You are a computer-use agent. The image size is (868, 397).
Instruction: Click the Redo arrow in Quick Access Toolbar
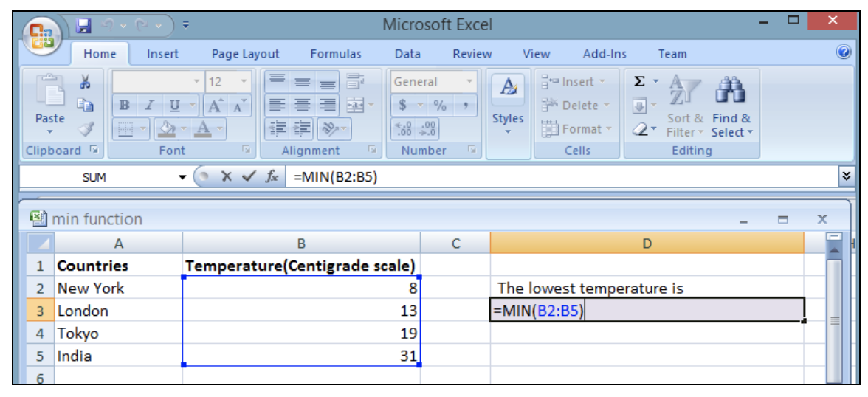(x=143, y=25)
